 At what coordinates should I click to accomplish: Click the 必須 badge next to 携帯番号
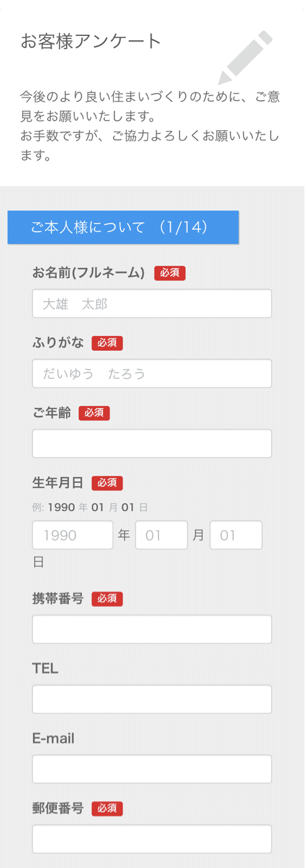(107, 599)
